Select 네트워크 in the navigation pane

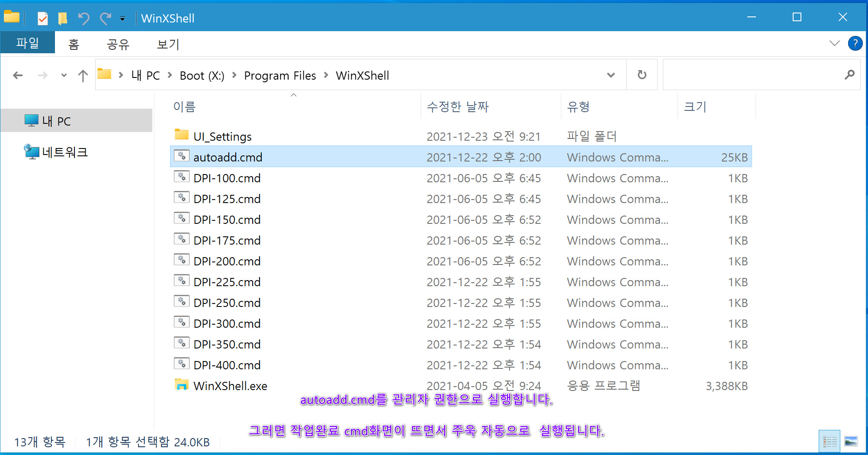pos(64,152)
